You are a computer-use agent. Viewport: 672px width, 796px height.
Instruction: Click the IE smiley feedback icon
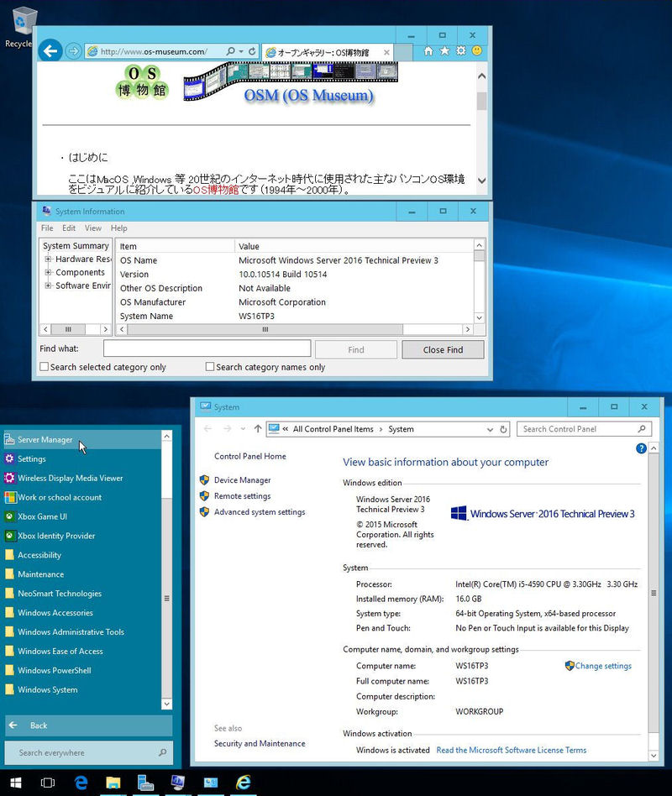[477, 50]
